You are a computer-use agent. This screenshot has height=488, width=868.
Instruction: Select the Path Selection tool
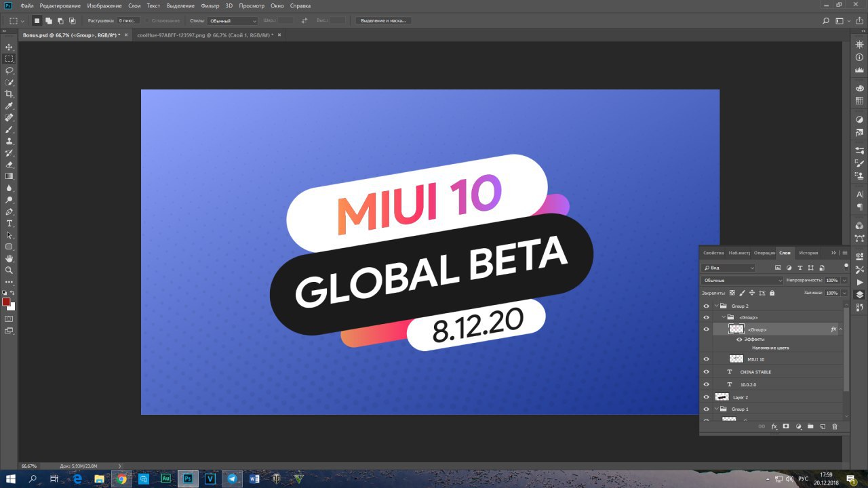[x=9, y=235]
